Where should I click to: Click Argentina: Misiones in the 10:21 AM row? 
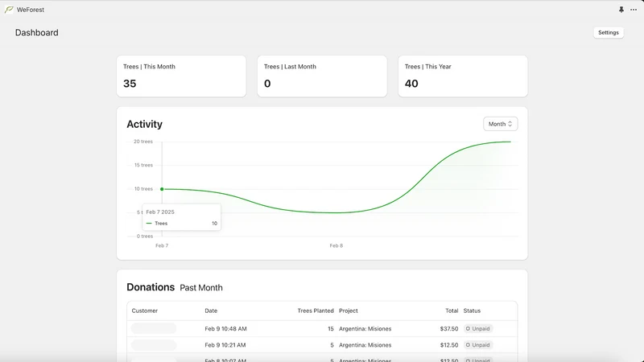(x=365, y=345)
